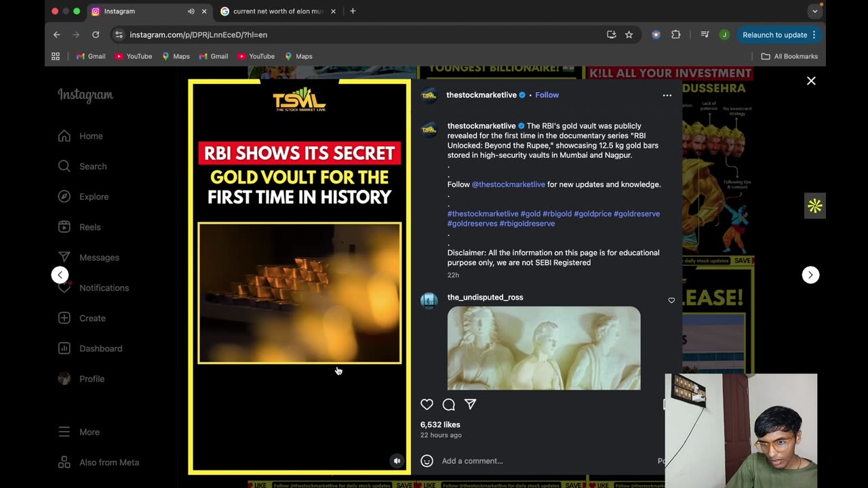View the 6,532 likes list
The width and height of the screenshot is (868, 488).
(440, 425)
